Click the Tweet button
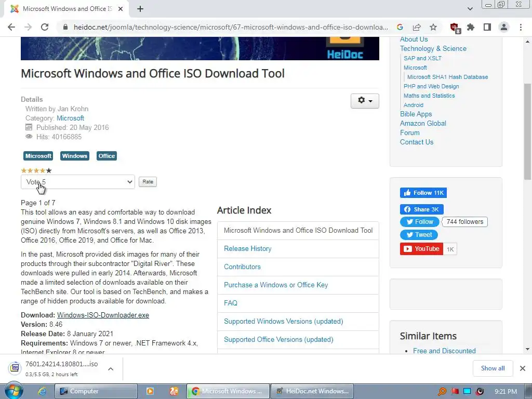 pyautogui.click(x=419, y=235)
